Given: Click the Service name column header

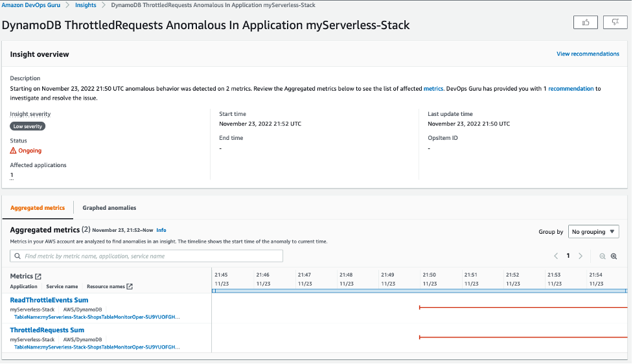Looking at the screenshot, I should [x=62, y=286].
